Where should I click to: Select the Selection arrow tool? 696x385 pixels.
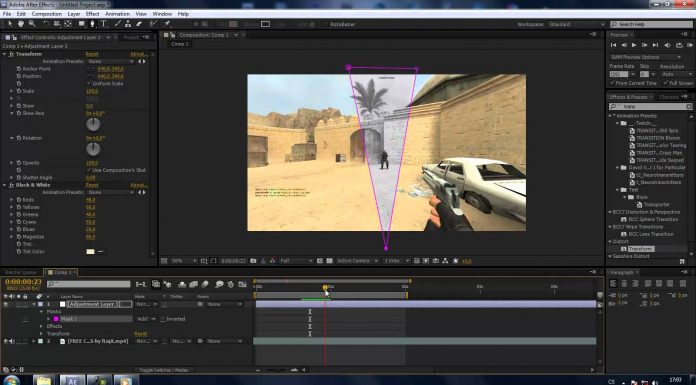point(10,24)
